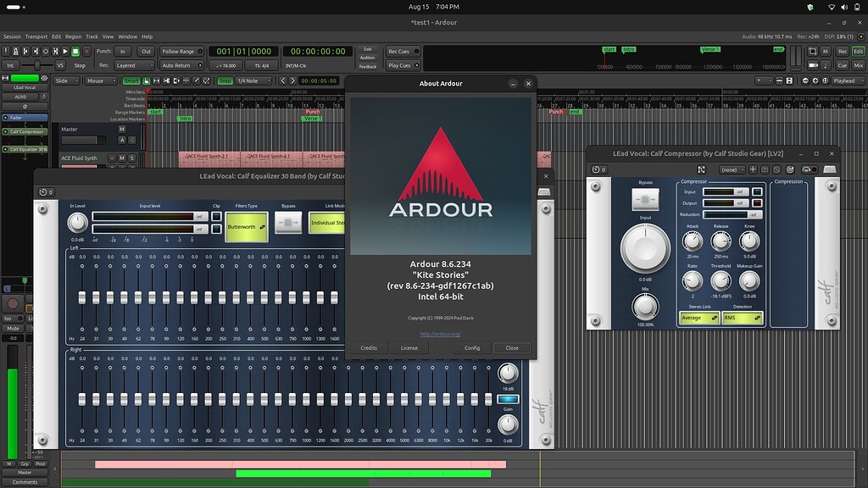868x488 pixels.
Task: Select the Grab (hand) tool
Action: 147,81
